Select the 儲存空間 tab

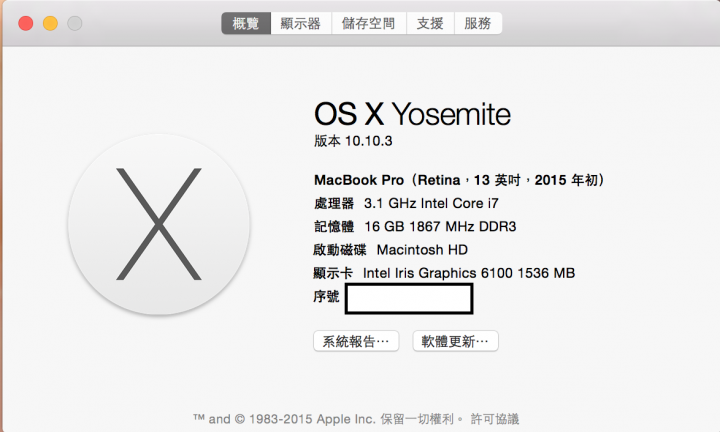[x=369, y=23]
